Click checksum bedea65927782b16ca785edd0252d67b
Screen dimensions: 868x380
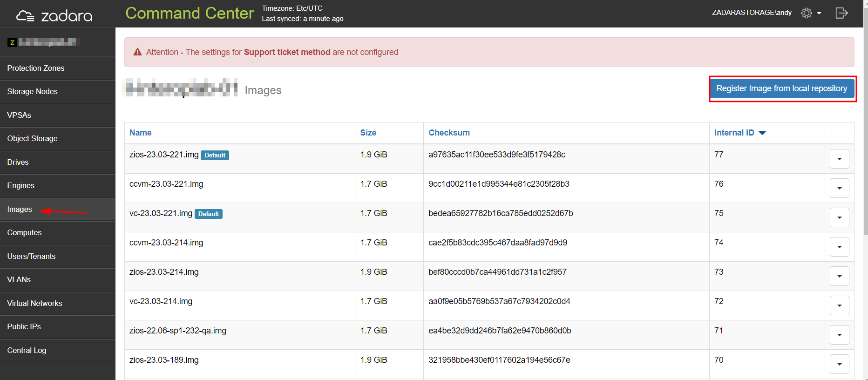click(x=501, y=213)
